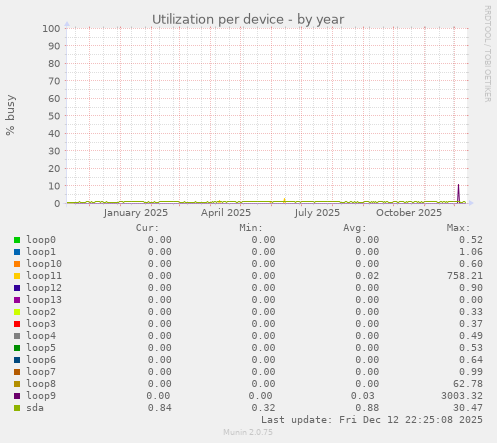Image resolution: width=497 pixels, height=443 pixels.
Task: Click the % busy axis label
Action: 10,115
